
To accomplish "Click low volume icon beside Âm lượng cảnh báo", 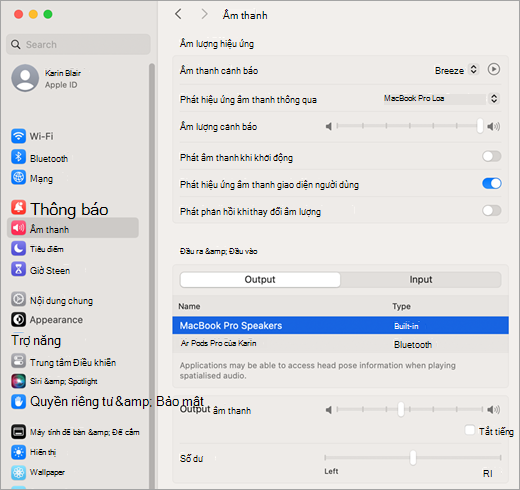I will pyautogui.click(x=329, y=126).
